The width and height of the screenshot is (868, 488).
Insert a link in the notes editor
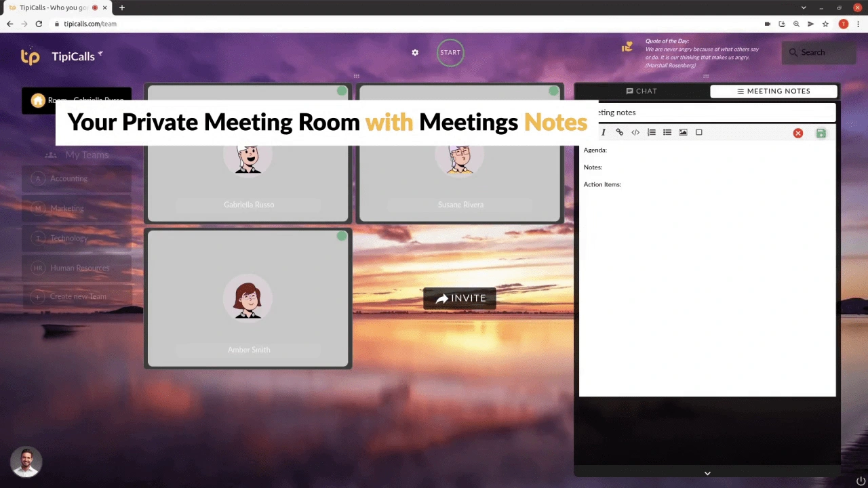tap(619, 132)
